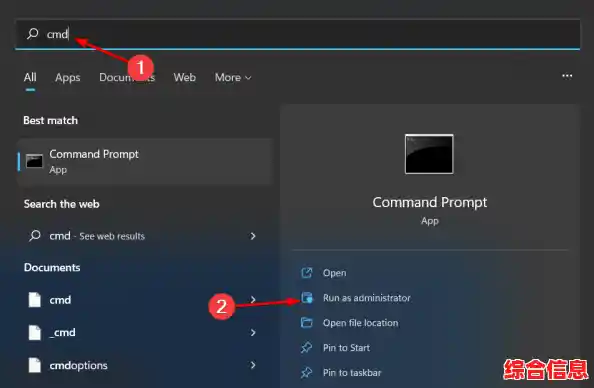Screen dimensions: 594x388
Task: Open the Command Prompt best match
Action: point(145,161)
